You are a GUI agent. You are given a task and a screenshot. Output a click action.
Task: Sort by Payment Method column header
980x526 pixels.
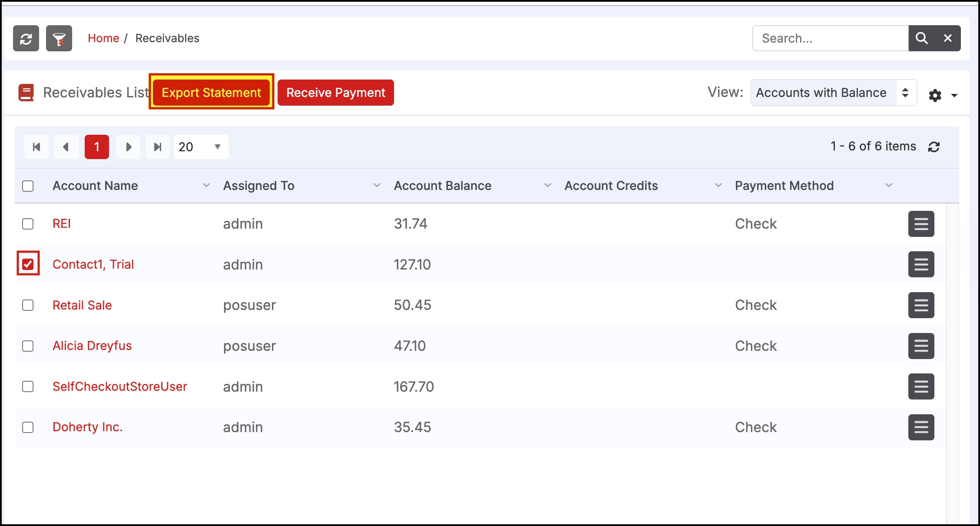click(x=784, y=186)
